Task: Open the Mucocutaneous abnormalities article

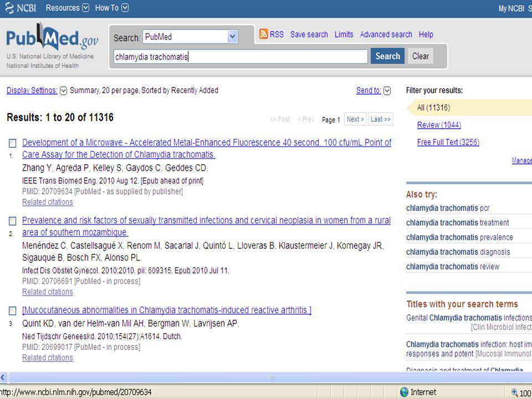Action: 167,310
